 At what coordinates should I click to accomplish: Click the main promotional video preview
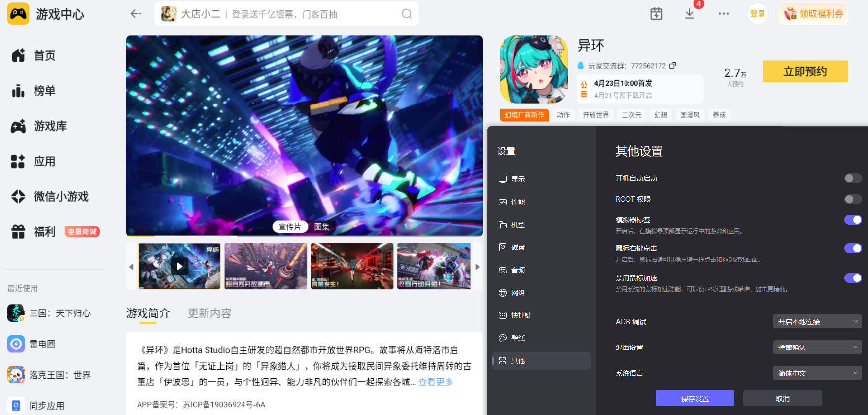[304, 136]
